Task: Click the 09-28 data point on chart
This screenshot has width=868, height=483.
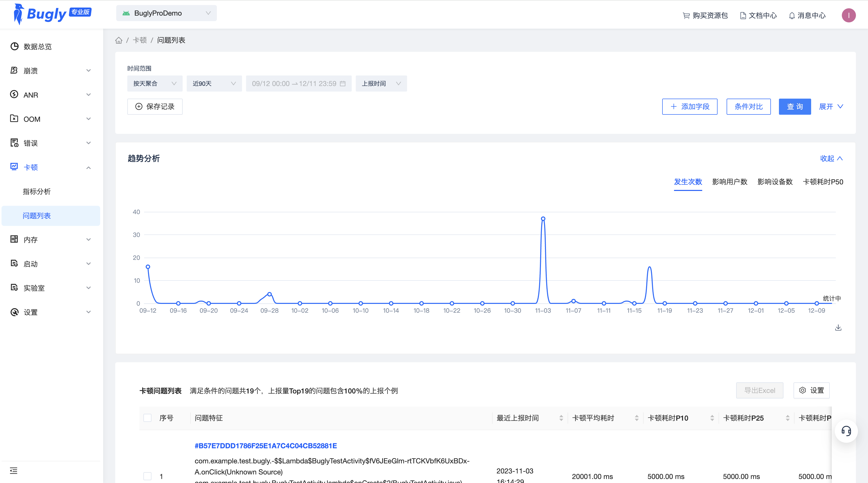Action: pos(269,294)
